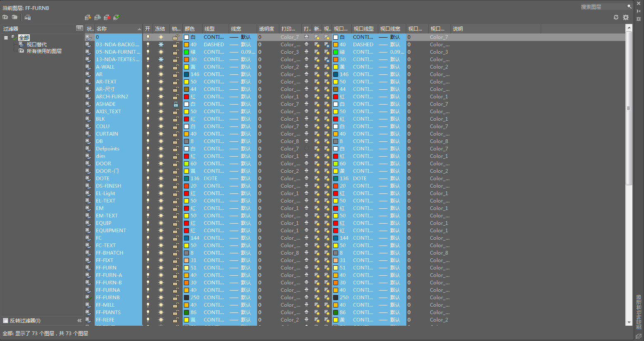Screen dimensions: 644x341
Task: Open the Layer States Manager icon
Action: (x=28, y=17)
